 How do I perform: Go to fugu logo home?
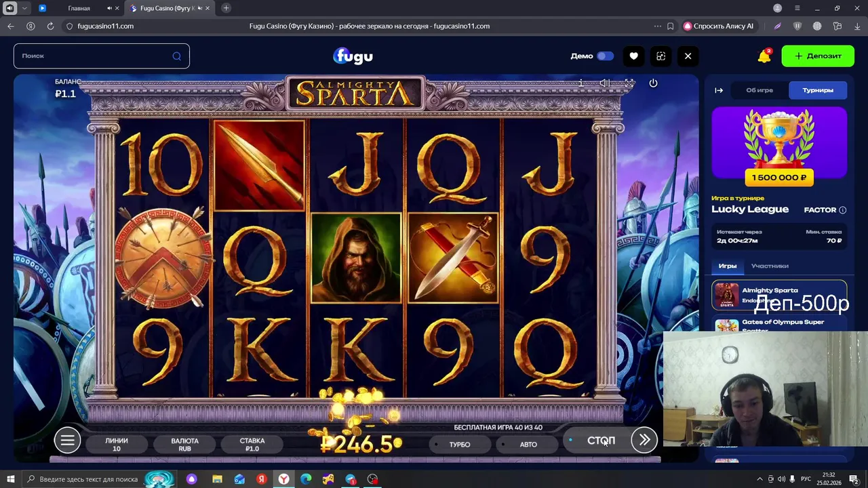pos(353,56)
